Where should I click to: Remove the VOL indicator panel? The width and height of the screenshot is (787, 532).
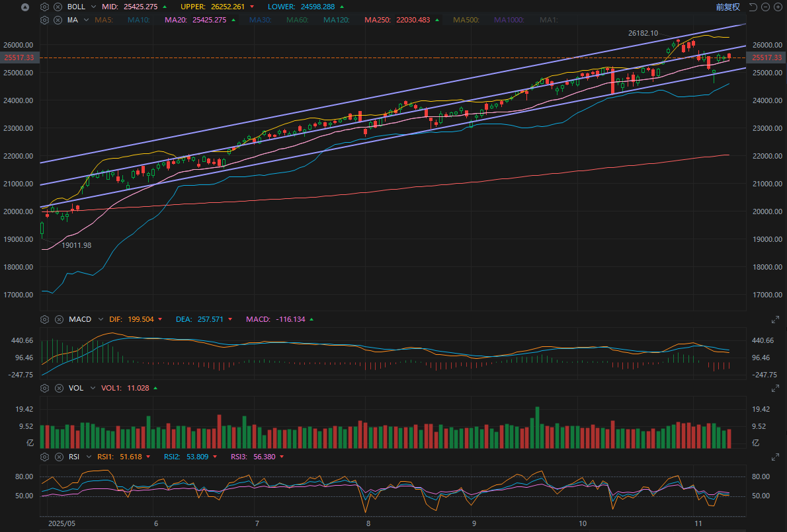pyautogui.click(x=59, y=388)
